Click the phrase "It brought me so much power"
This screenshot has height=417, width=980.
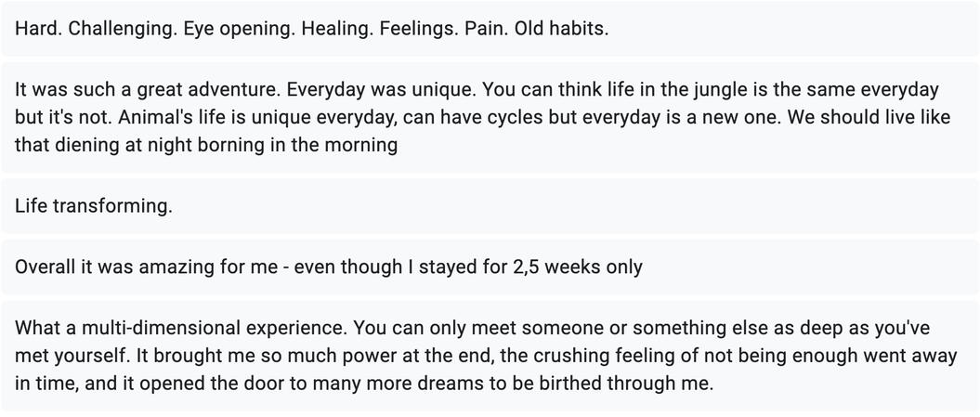tap(139, 356)
